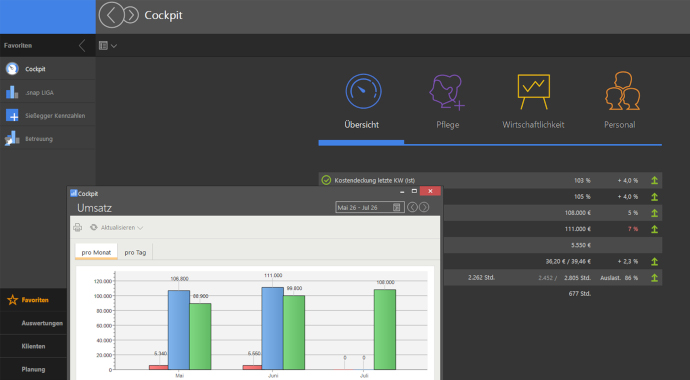
Task: Click the green up arrow in 36,20 € row
Action: (x=654, y=262)
